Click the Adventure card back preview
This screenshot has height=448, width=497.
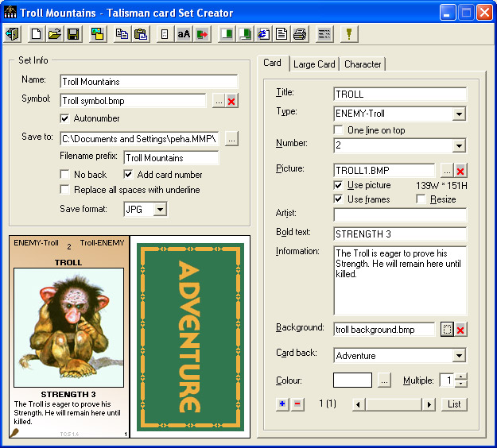[190, 337]
